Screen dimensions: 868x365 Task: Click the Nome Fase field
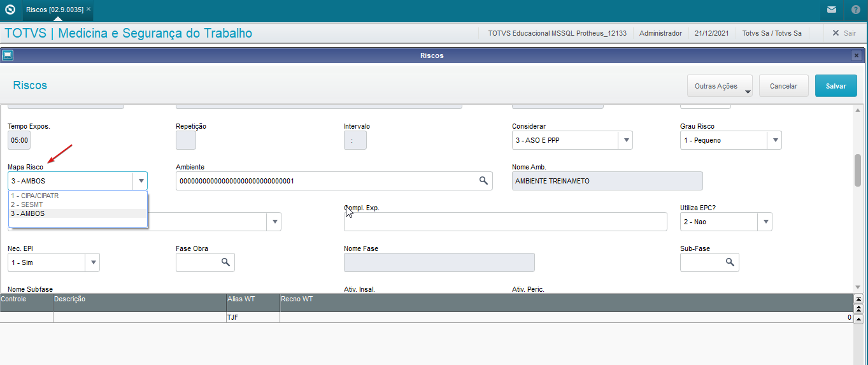tap(439, 262)
